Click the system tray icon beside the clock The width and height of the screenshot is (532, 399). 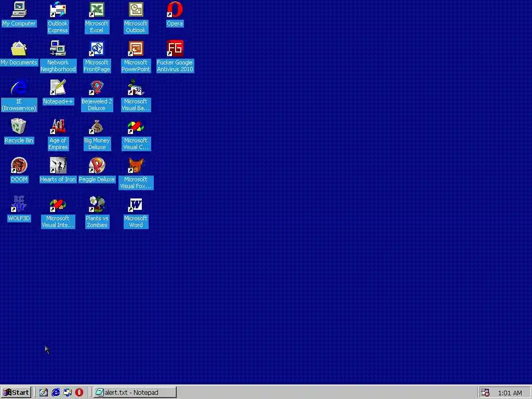pos(485,392)
